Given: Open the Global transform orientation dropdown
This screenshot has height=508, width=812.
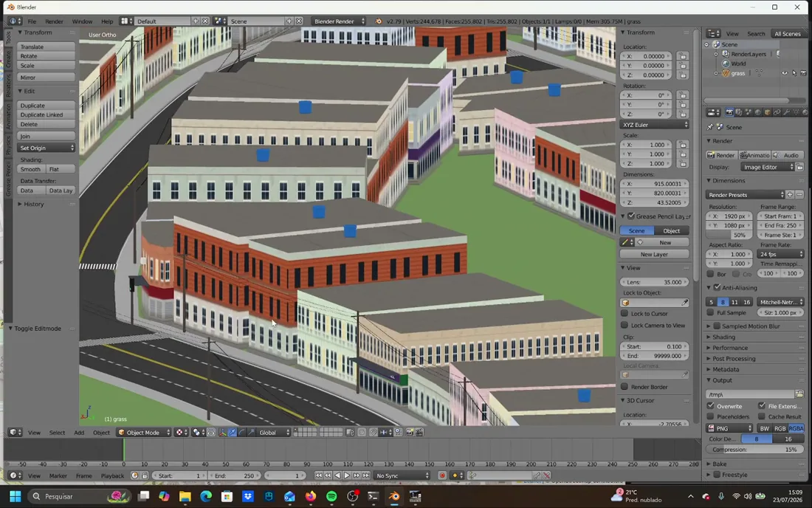Looking at the screenshot, I should tap(274, 433).
